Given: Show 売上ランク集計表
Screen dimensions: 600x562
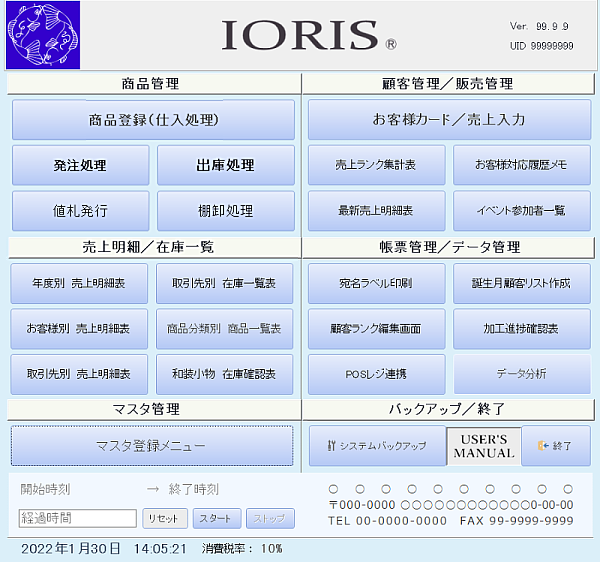Looking at the screenshot, I should tap(377, 165).
